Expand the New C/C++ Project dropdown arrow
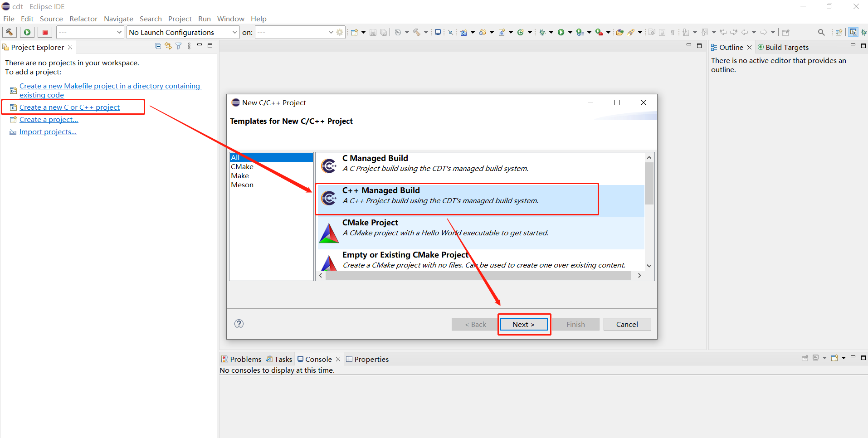The image size is (868, 438). pos(473,32)
